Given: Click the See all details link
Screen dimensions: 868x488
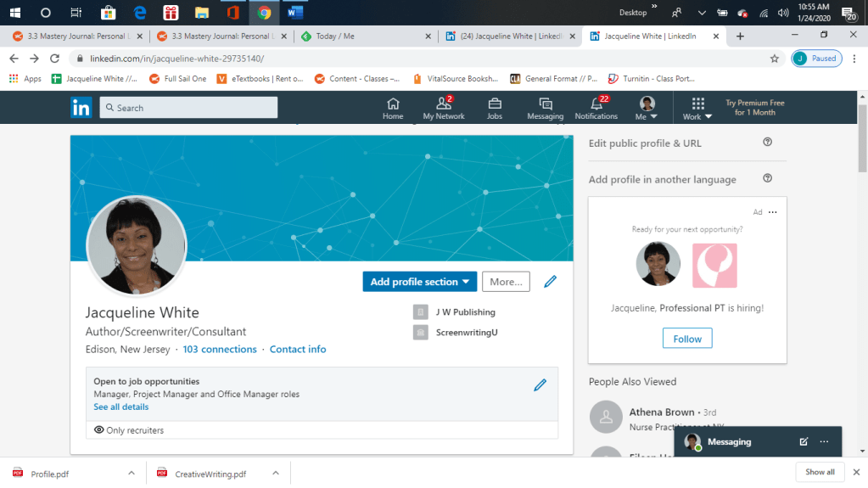Looking at the screenshot, I should tap(121, 407).
